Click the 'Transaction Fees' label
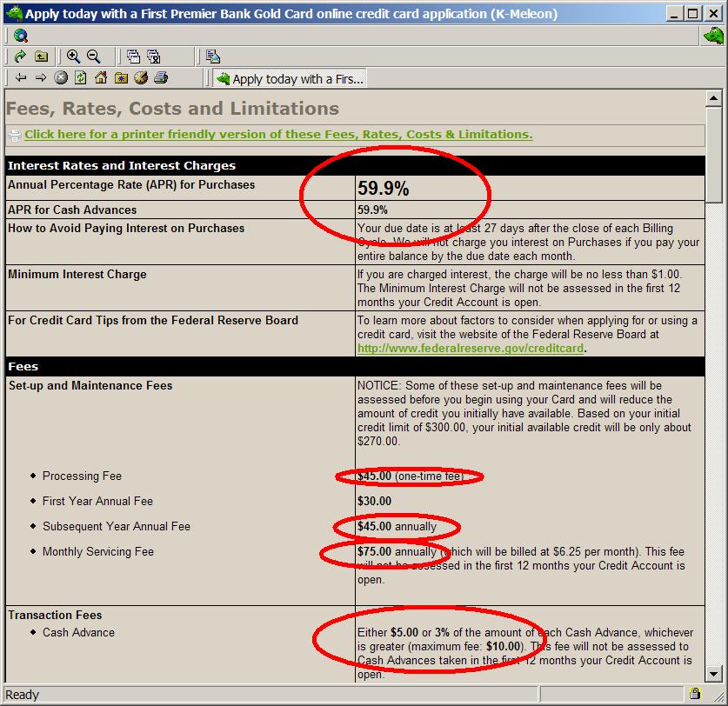The height and width of the screenshot is (706, 728). click(55, 615)
